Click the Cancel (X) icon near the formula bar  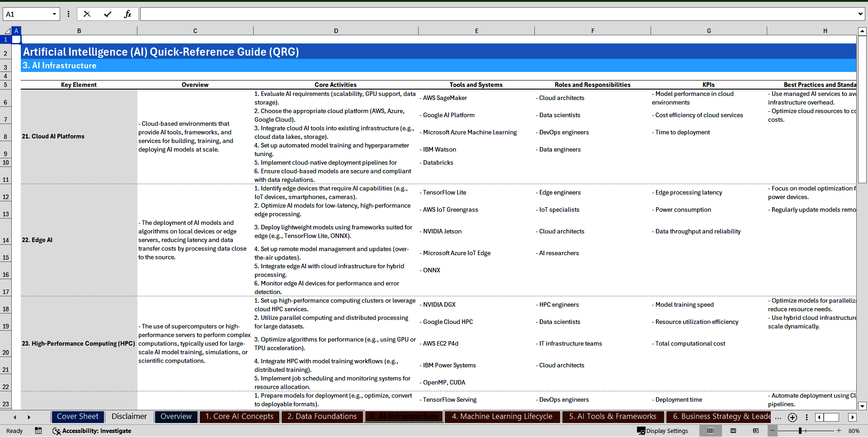(87, 14)
